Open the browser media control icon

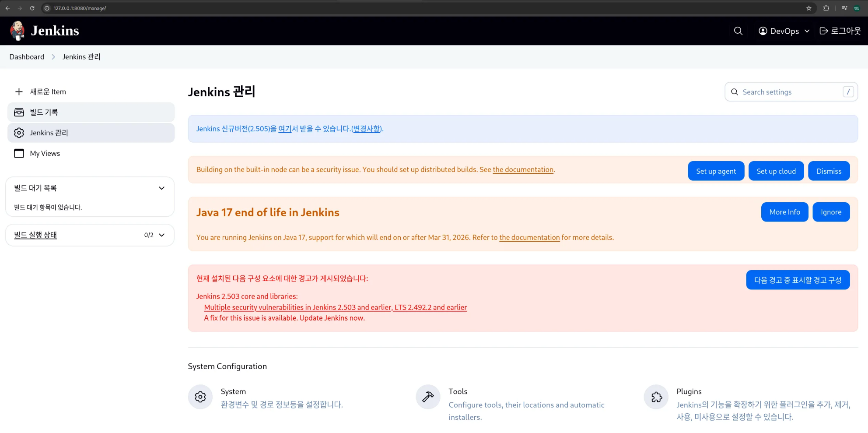(844, 8)
